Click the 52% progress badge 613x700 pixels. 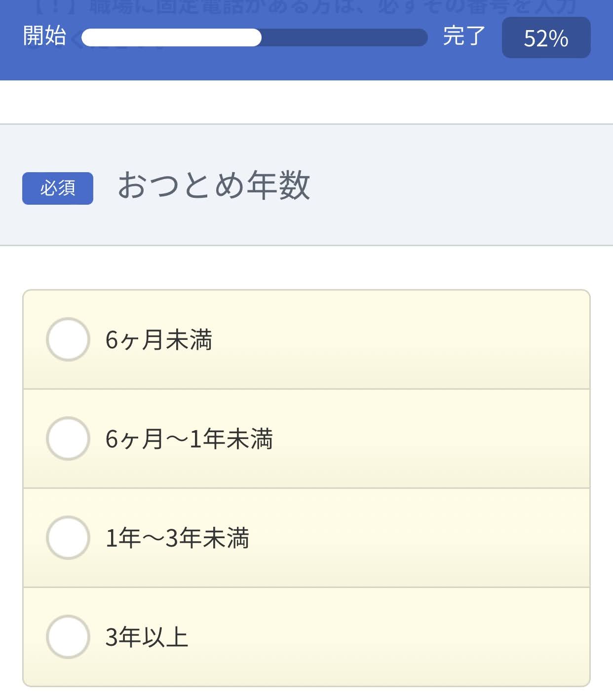(x=546, y=37)
